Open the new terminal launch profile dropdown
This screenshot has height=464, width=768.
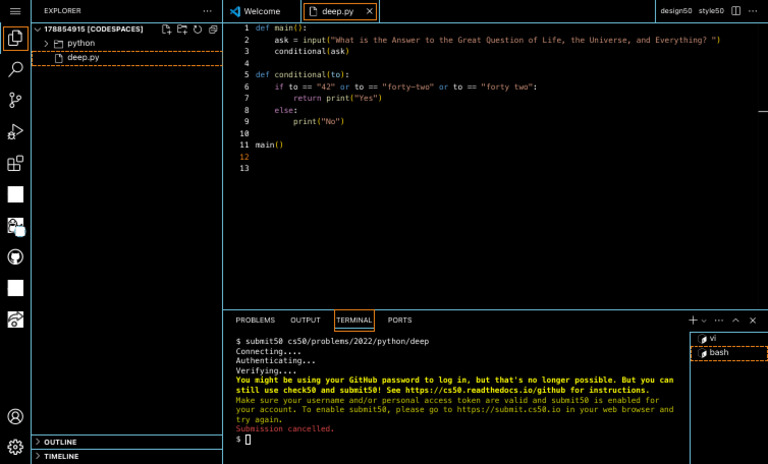pyautogui.click(x=704, y=321)
